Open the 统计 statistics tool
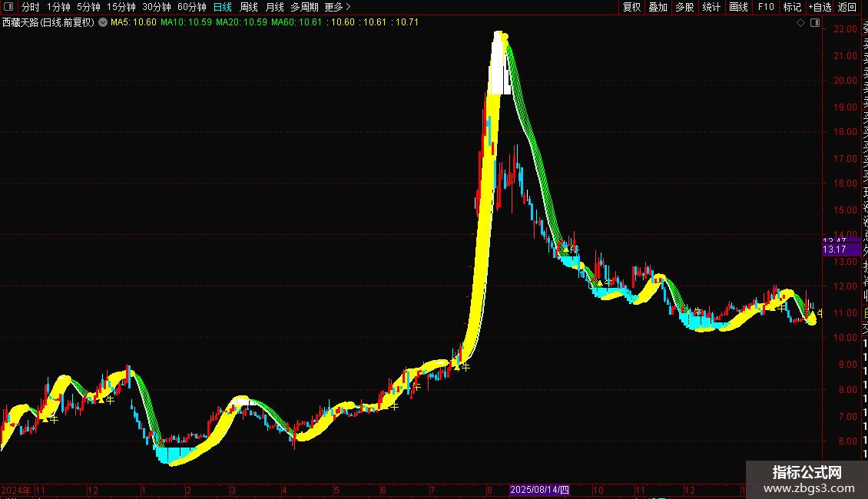Screen dimensions: 868x499 (x=711, y=7)
